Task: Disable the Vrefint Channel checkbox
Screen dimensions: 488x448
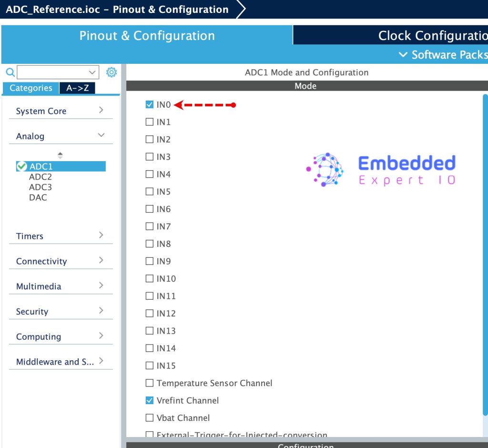Action: click(150, 400)
